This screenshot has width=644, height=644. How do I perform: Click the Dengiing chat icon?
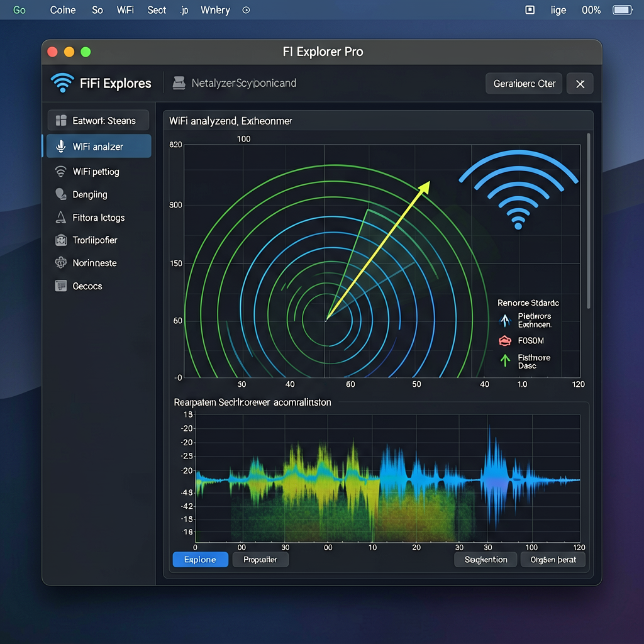pyautogui.click(x=61, y=194)
